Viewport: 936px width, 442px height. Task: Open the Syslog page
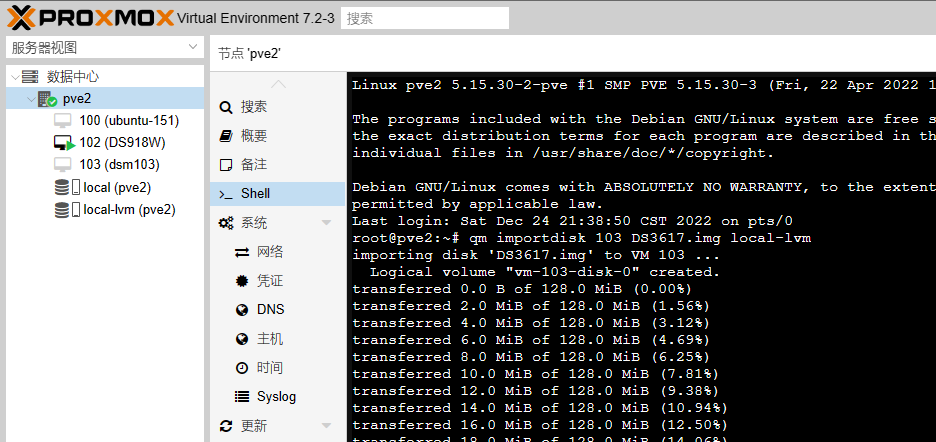(x=278, y=397)
